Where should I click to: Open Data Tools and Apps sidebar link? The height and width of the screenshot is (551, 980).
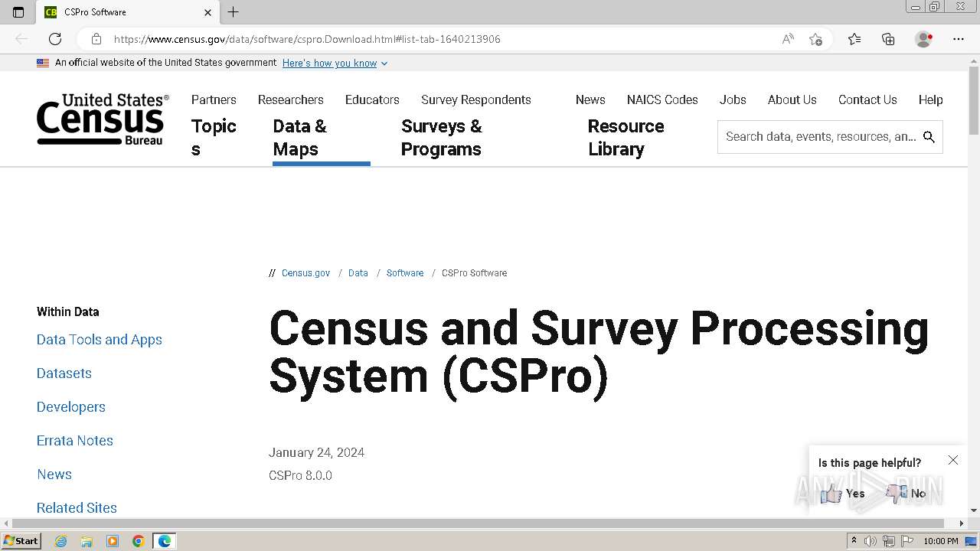(100, 340)
